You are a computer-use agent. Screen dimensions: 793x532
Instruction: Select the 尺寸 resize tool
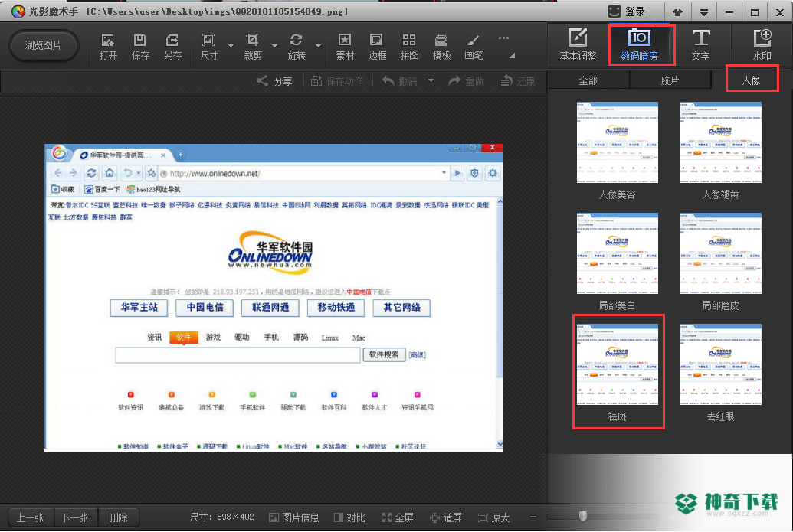pos(209,47)
